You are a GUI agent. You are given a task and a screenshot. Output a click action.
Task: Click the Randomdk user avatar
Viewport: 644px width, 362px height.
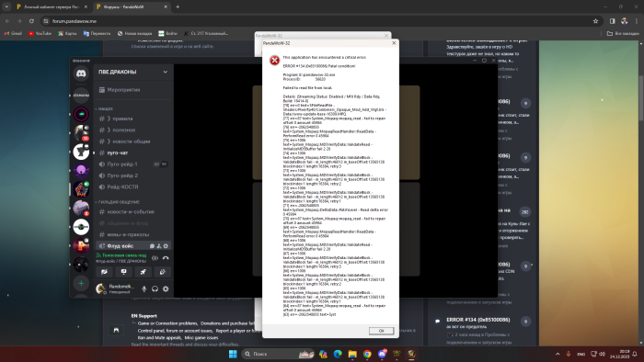pos(100,289)
